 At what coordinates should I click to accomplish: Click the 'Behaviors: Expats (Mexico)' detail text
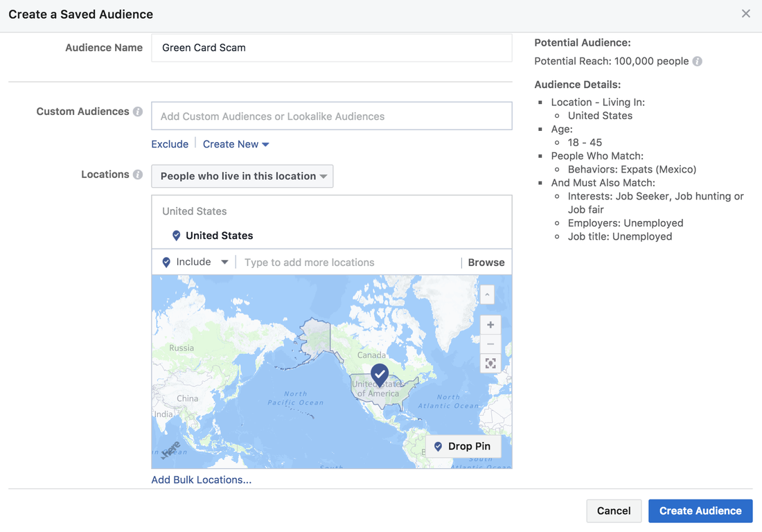pos(632,170)
